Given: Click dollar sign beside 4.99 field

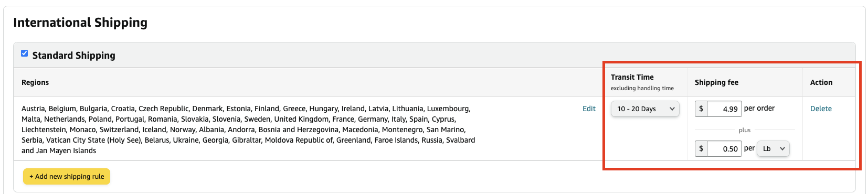Looking at the screenshot, I should [x=701, y=109].
